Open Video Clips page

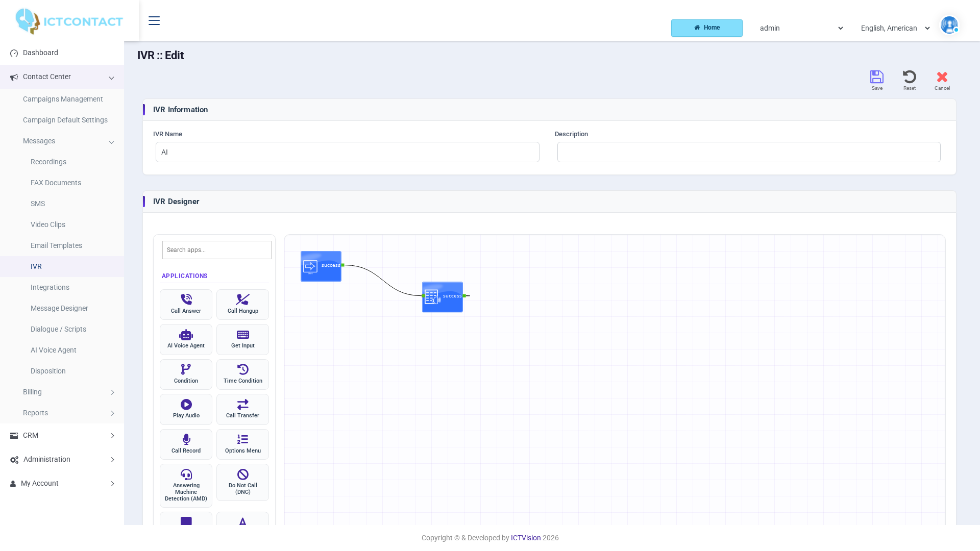tap(62, 225)
